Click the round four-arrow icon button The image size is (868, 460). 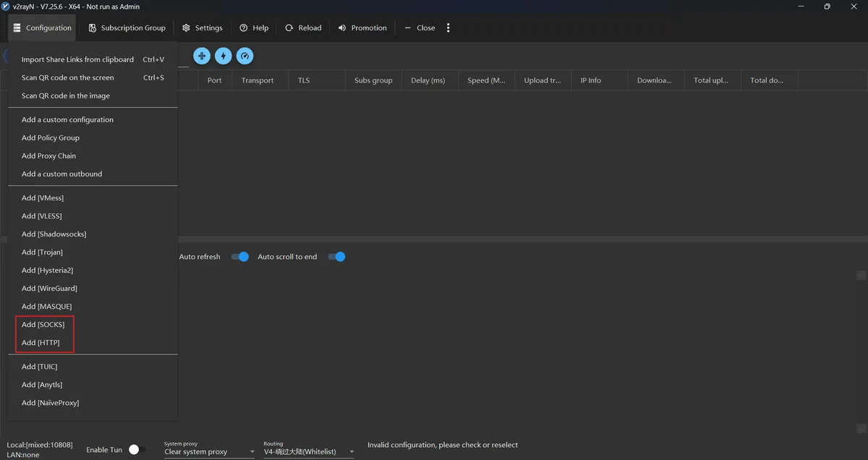point(202,56)
